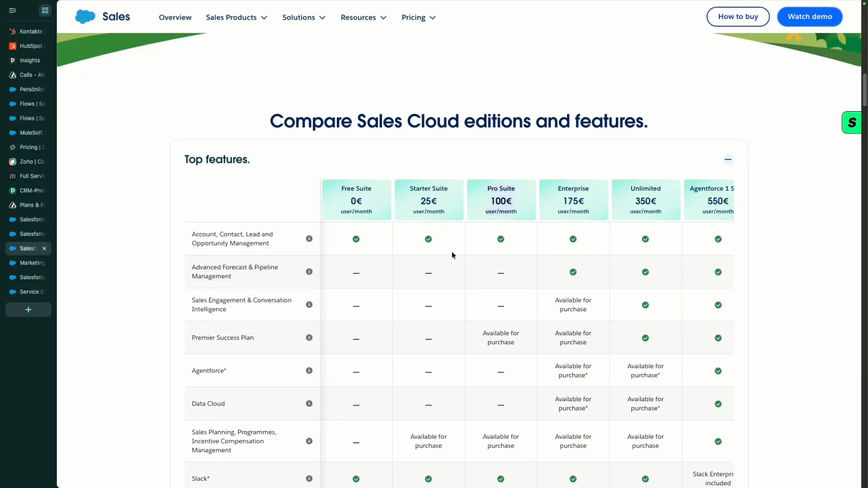Click the Watch demo button

809,17
